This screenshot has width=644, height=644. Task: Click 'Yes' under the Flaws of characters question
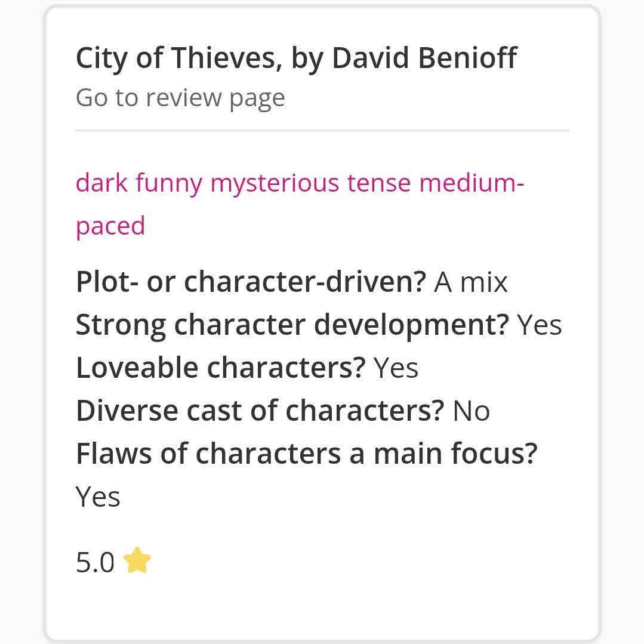point(98,497)
